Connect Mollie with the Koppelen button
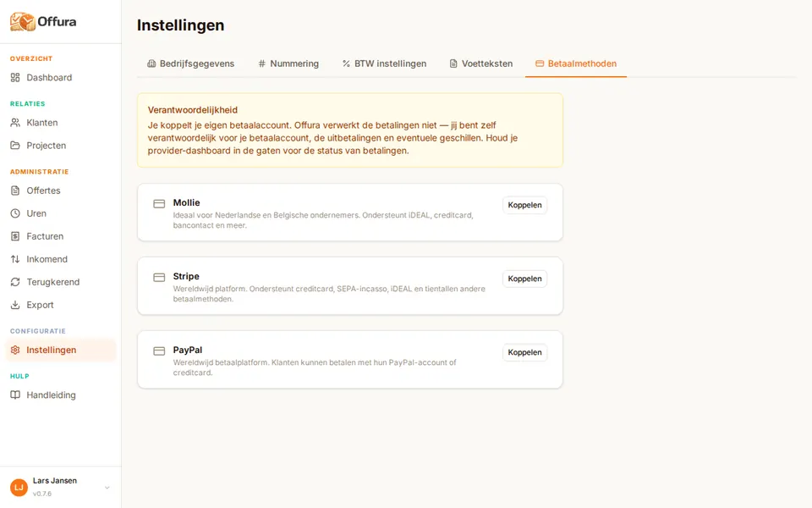Image resolution: width=812 pixels, height=508 pixels. (524, 205)
